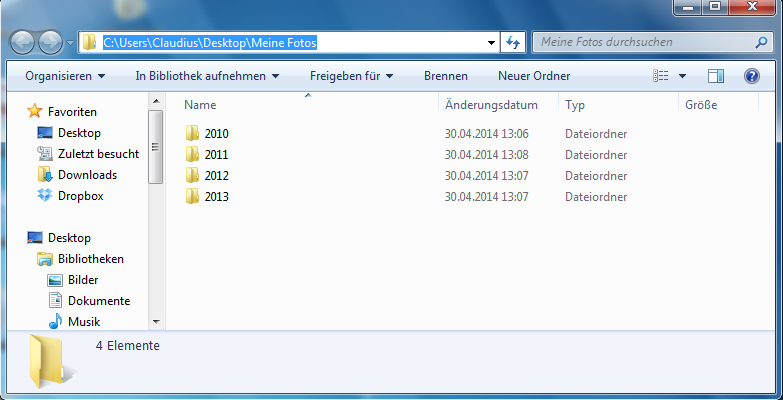The width and height of the screenshot is (783, 400).
Task: Select the Downloads folder in Favoriten
Action: pyautogui.click(x=87, y=175)
